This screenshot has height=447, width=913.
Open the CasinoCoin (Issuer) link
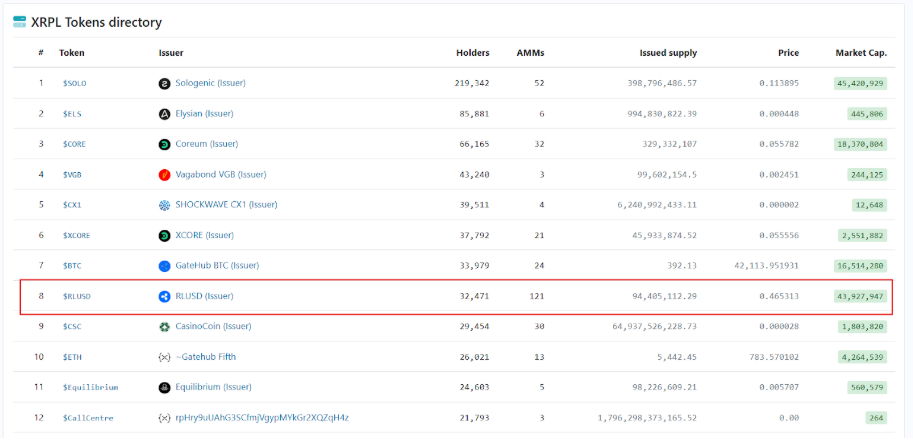coord(214,326)
